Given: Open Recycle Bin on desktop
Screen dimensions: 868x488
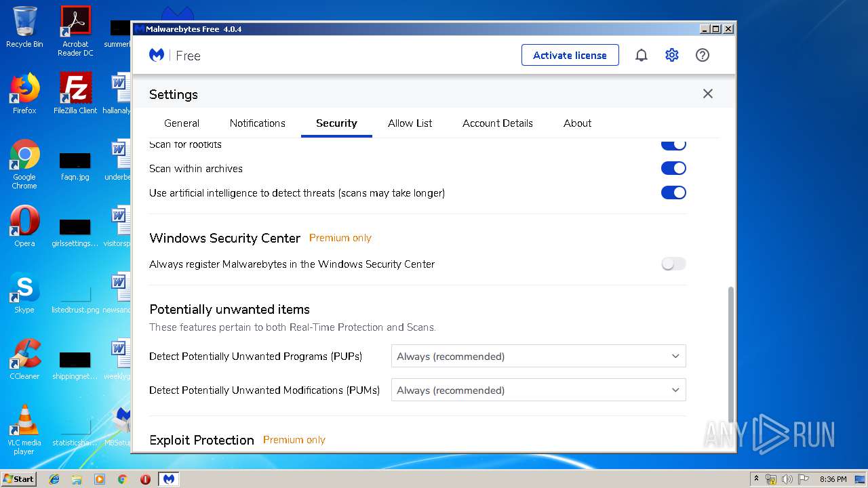Looking at the screenshot, I should pos(24,28).
